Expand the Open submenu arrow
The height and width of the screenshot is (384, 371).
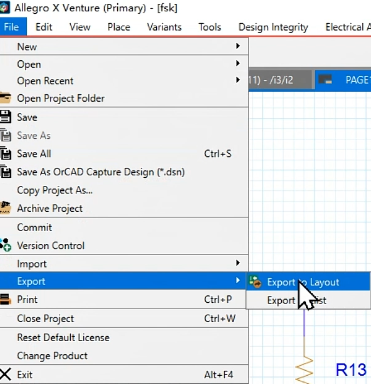point(238,63)
